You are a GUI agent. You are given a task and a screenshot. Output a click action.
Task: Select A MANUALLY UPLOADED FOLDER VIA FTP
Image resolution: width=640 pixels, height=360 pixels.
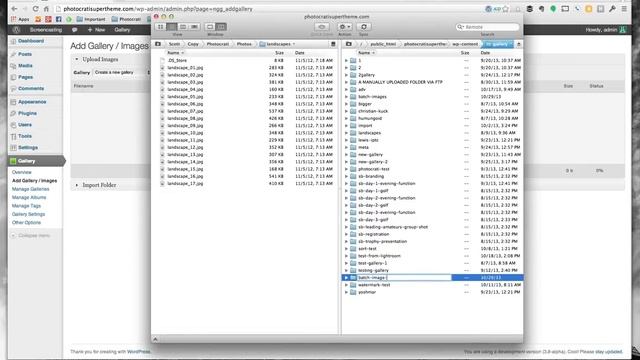pos(400,82)
